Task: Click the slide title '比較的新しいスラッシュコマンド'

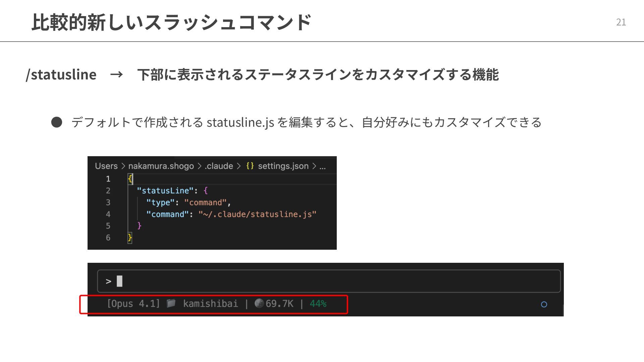Action: (171, 22)
